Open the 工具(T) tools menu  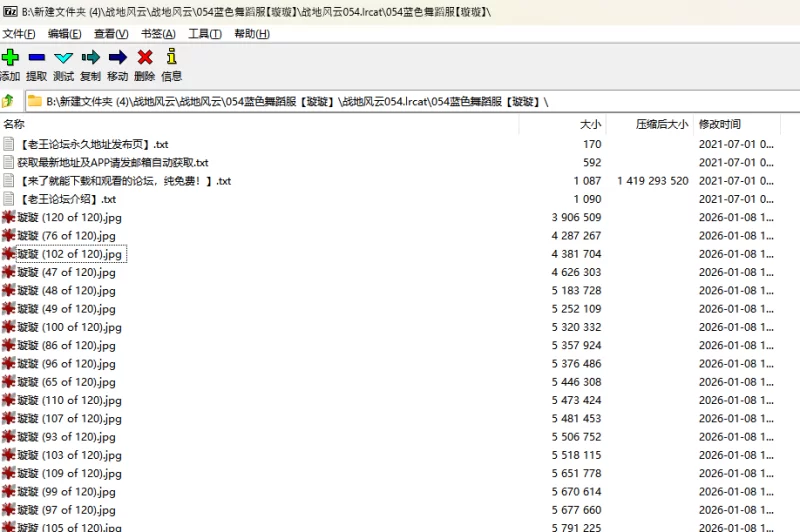[x=205, y=34]
